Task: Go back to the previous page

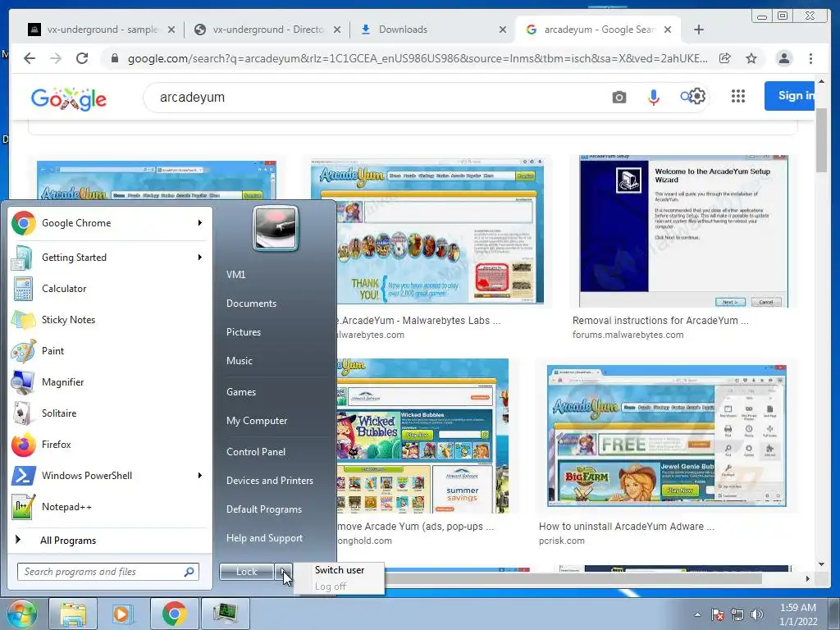Action: click(30, 58)
